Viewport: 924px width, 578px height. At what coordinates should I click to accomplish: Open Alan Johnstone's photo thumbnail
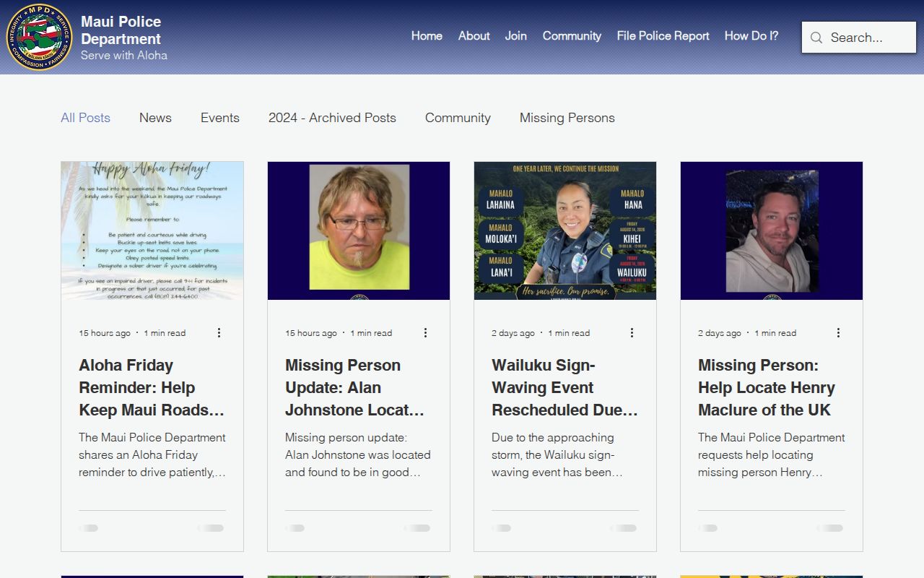[359, 230]
